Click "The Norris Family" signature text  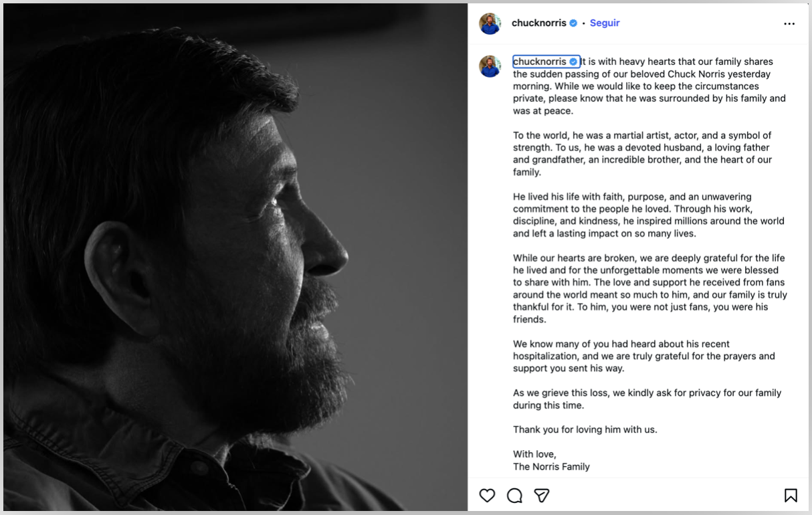551,467
